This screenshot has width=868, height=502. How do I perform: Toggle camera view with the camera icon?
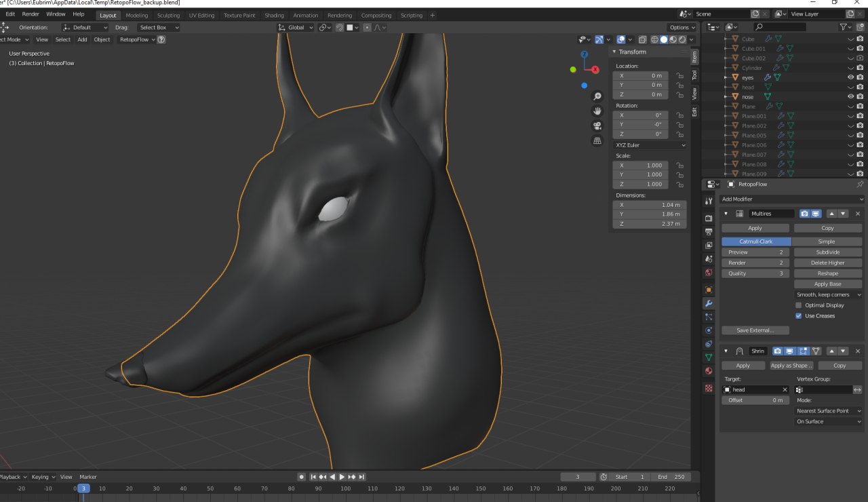pyautogui.click(x=597, y=126)
